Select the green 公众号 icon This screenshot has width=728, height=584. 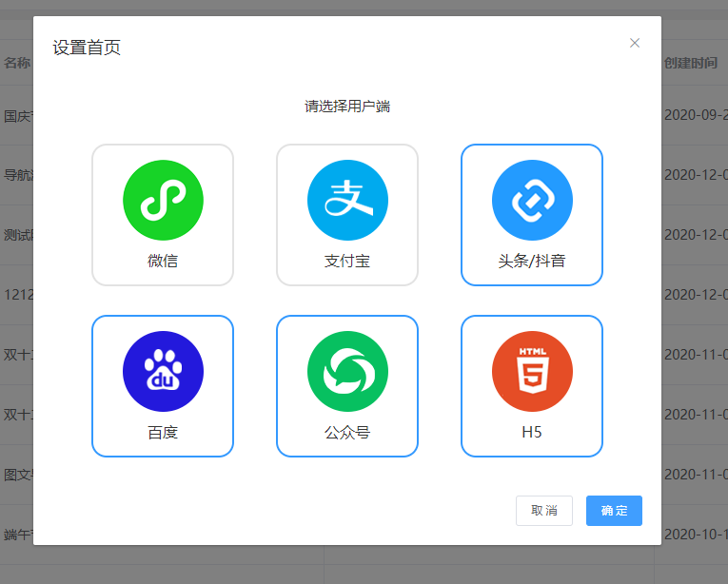347,371
